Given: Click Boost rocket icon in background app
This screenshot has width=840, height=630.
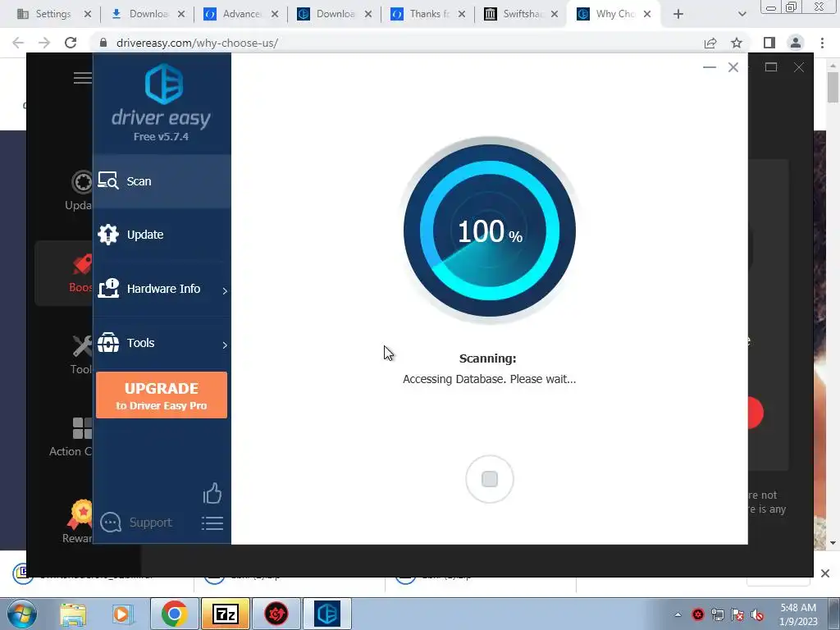Looking at the screenshot, I should [x=82, y=265].
